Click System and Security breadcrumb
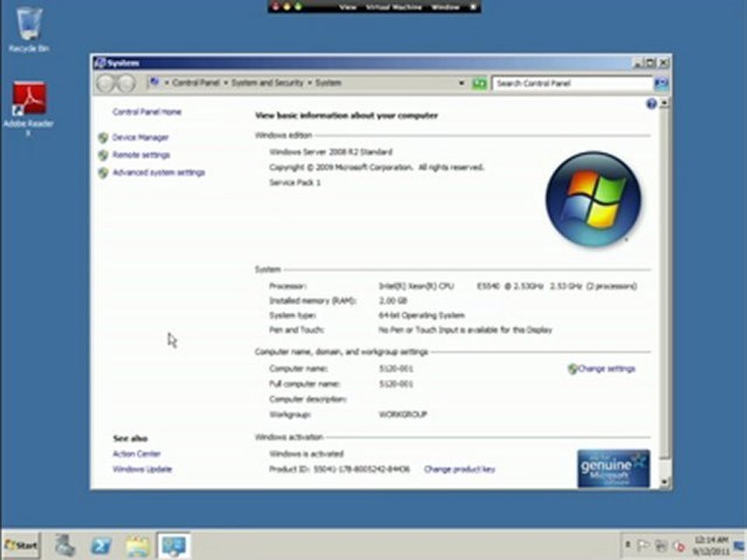The width and height of the screenshot is (747, 560). click(x=267, y=83)
